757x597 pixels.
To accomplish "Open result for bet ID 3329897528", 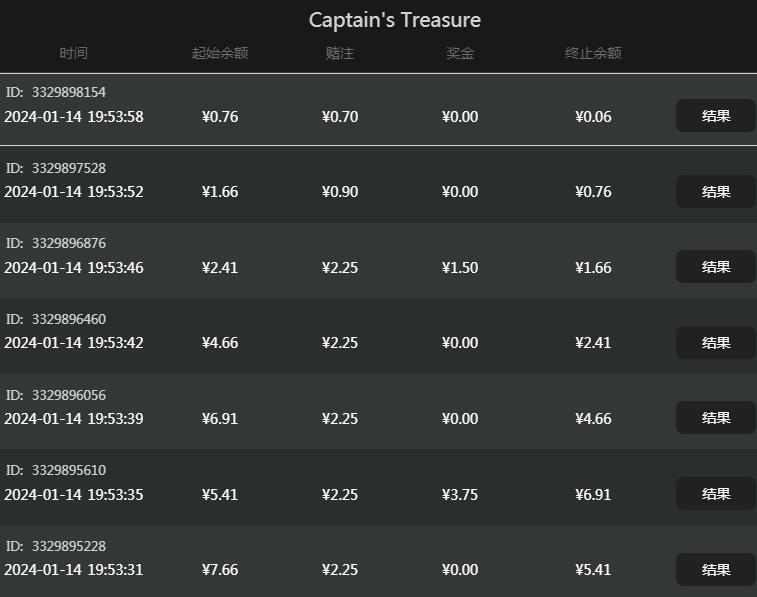I will [715, 192].
